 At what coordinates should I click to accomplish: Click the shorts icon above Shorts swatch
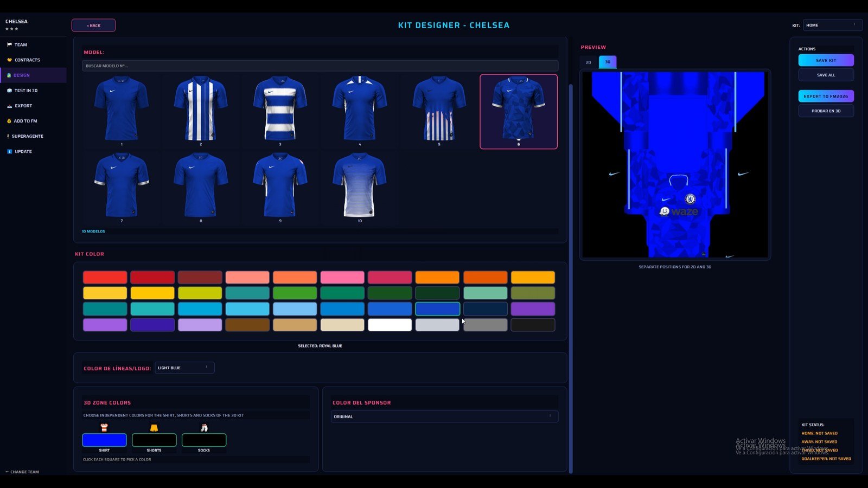tap(154, 428)
